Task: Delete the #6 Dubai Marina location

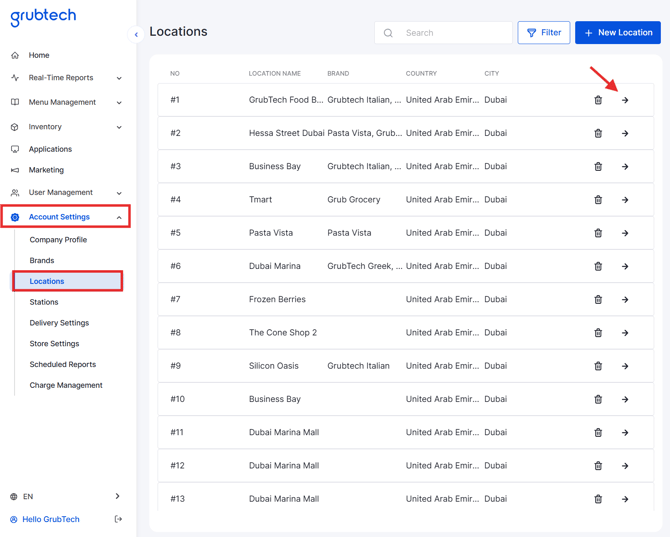Action: point(598,266)
